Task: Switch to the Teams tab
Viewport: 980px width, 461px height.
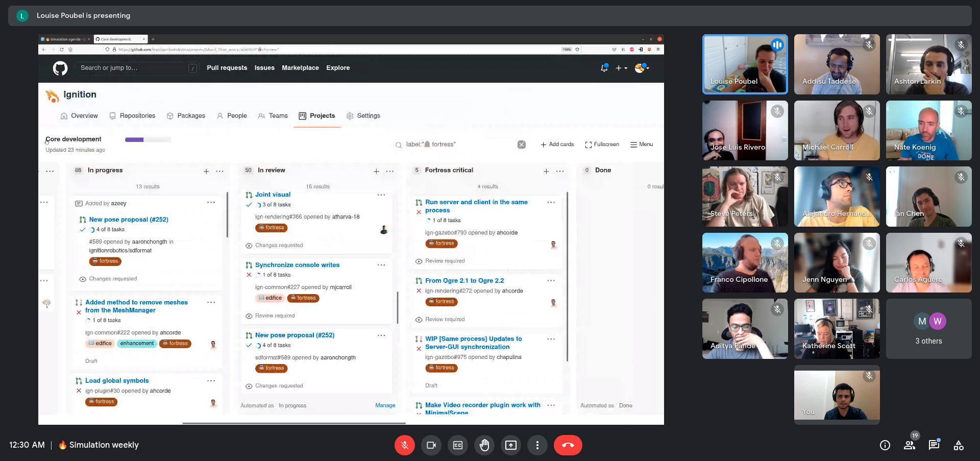Action: pyautogui.click(x=273, y=116)
